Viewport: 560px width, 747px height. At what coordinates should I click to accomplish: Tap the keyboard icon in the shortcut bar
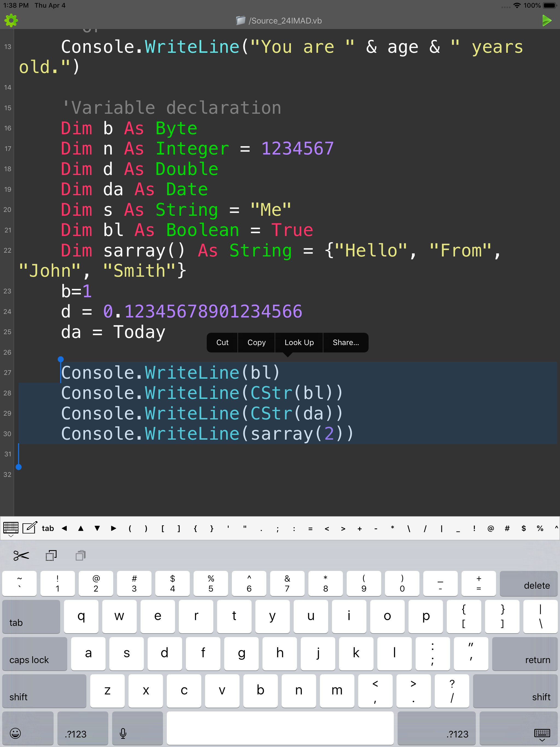[x=11, y=528]
